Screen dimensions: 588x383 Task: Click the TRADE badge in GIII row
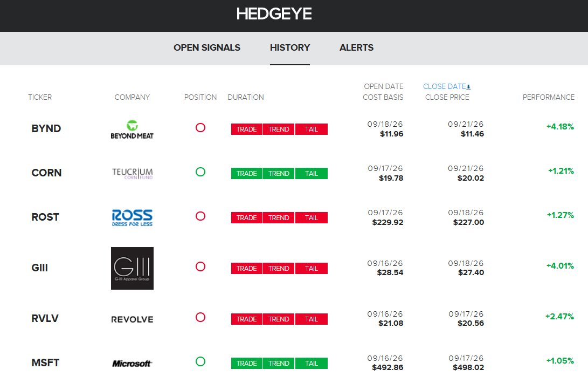point(246,269)
